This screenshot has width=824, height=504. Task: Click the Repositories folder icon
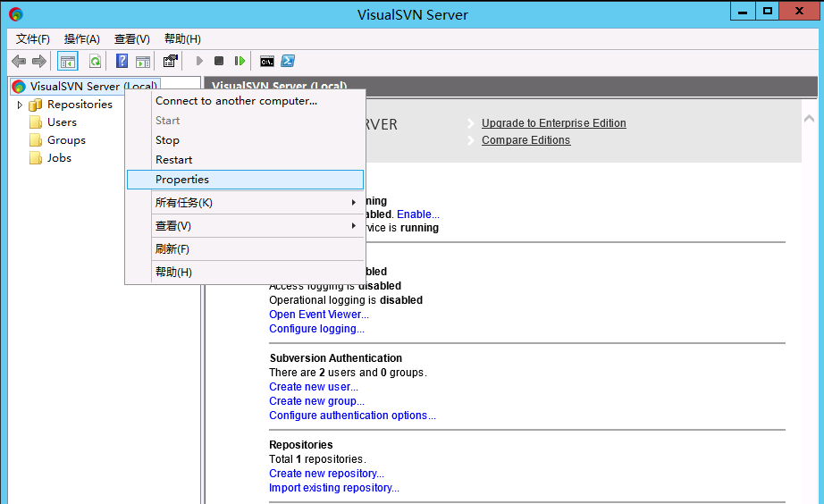click(x=35, y=105)
